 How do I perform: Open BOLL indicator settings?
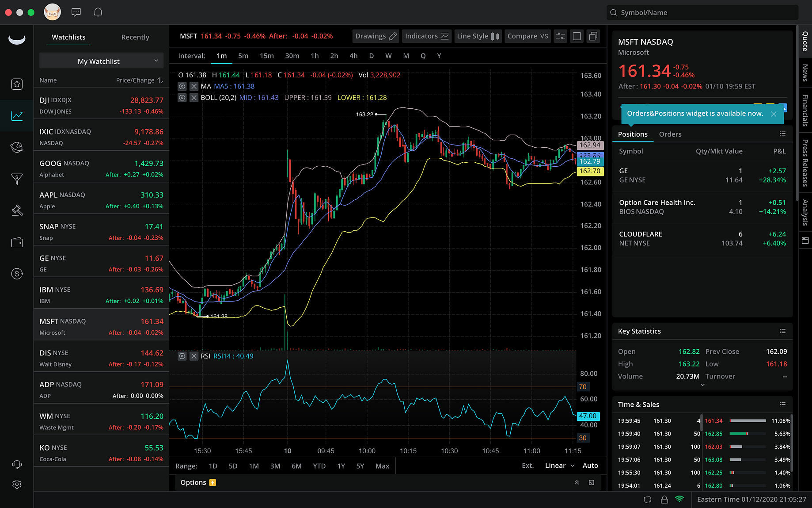(x=182, y=98)
